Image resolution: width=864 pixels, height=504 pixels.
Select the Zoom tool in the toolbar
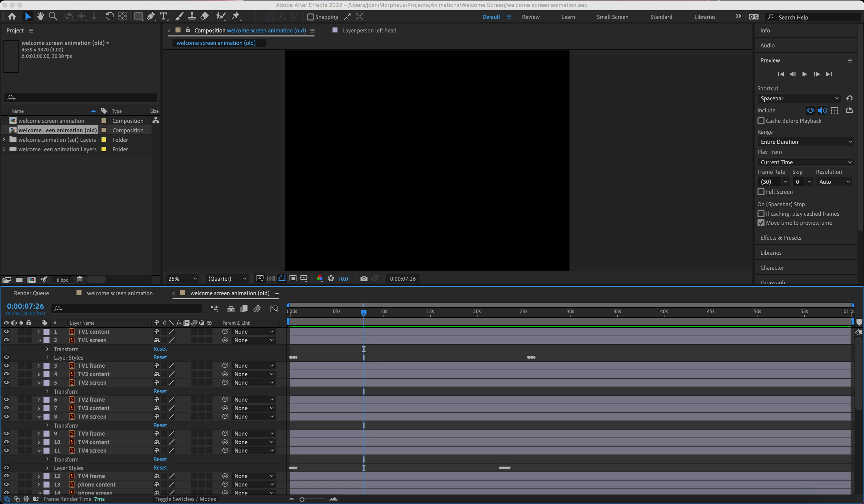(x=53, y=16)
